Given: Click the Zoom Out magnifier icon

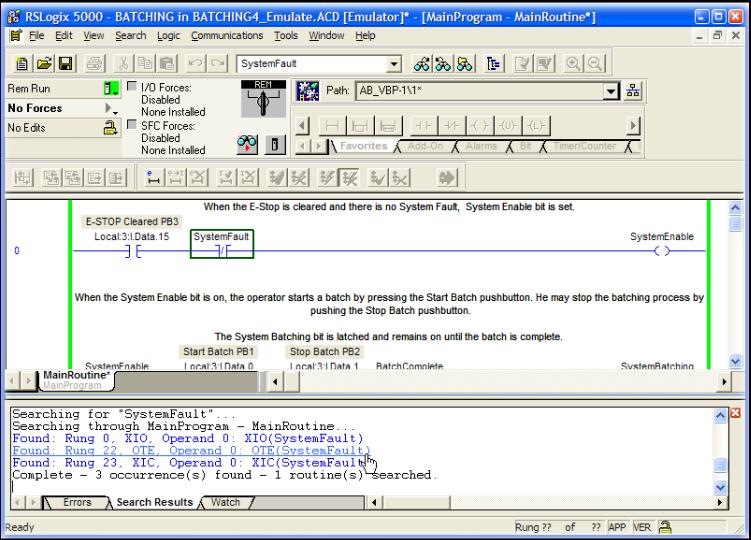Looking at the screenshot, I should coord(595,63).
